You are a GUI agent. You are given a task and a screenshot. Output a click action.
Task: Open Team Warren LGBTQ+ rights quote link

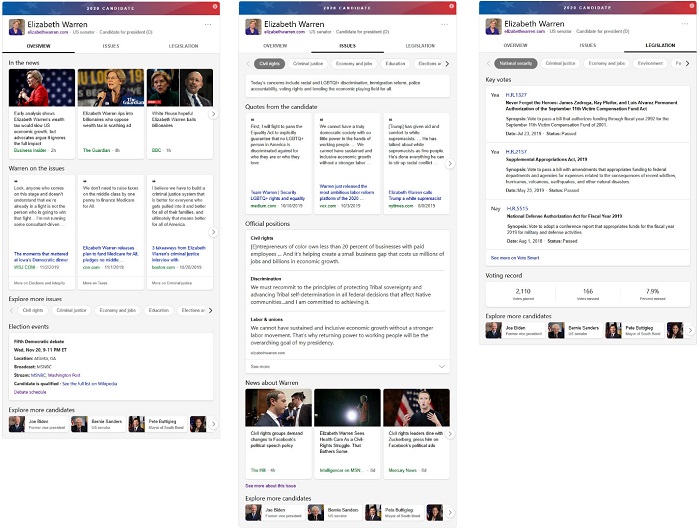click(278, 196)
